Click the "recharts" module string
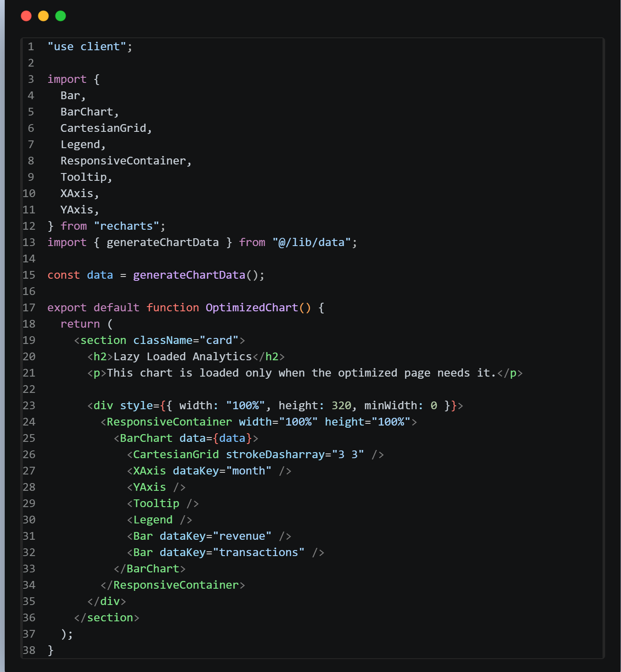621x672 pixels. (126, 226)
